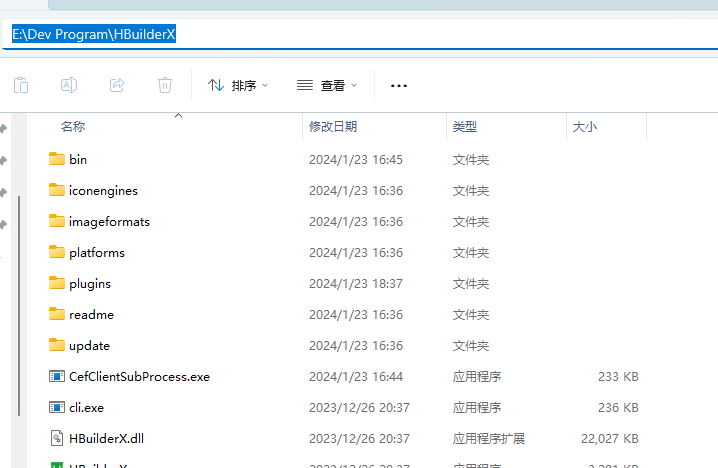Click the HBuilderX.dll file name
This screenshot has width=718, height=468.
(106, 439)
